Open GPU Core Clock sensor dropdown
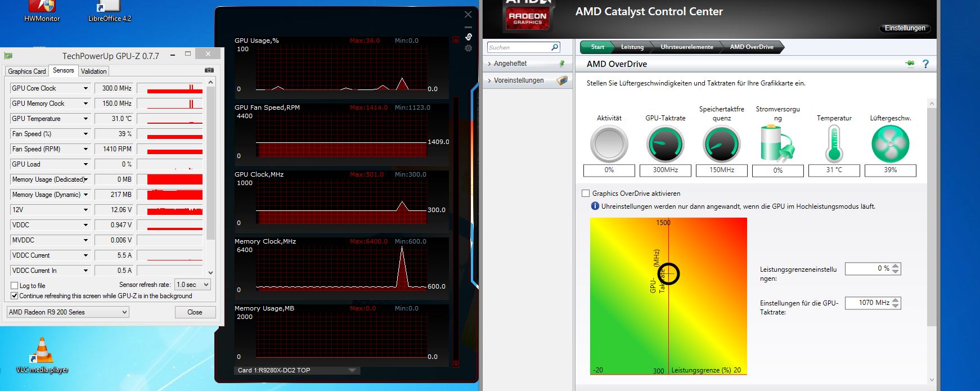Viewport: 980px width, 391px height. (86, 88)
